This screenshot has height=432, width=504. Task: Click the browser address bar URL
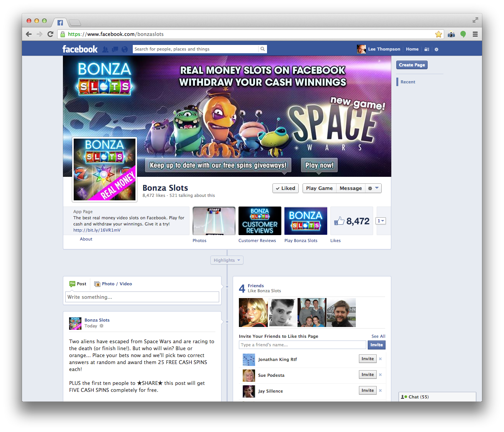point(116,34)
